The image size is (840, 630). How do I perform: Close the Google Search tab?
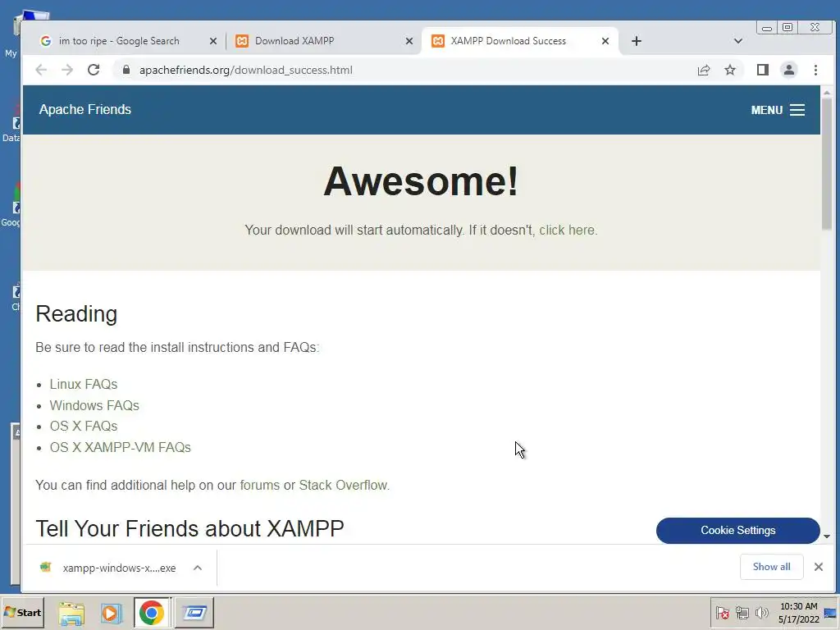213,41
